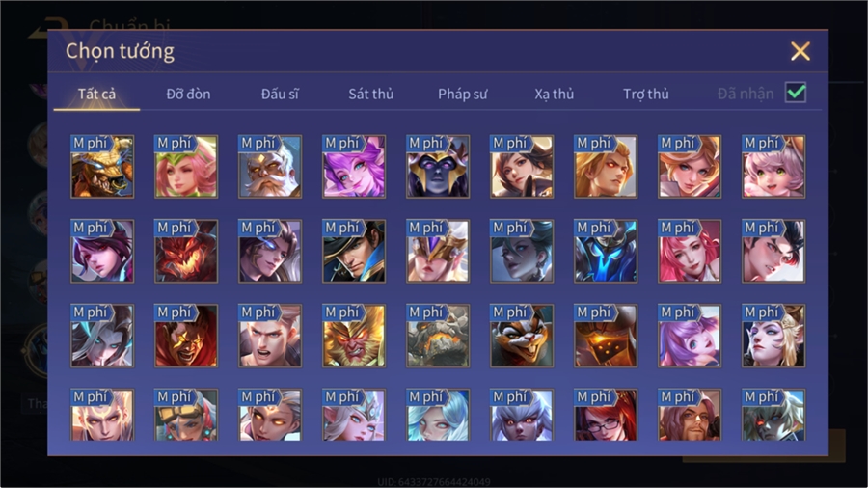Close the Chọn tướng dialog
This screenshot has width=868, height=488.
click(x=800, y=51)
